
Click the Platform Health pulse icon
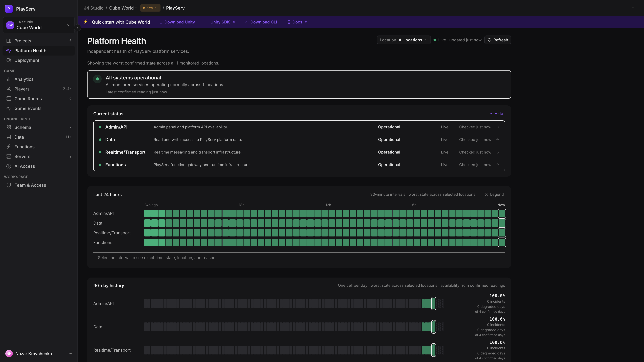(x=9, y=50)
